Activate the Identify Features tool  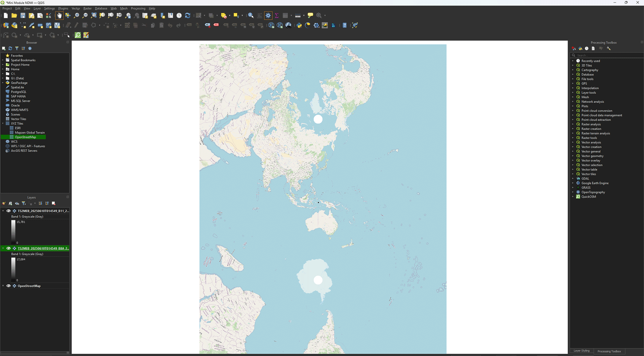click(251, 15)
